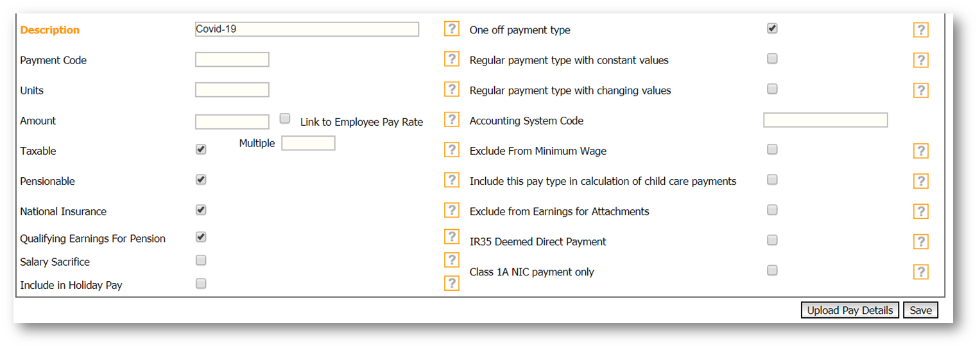Image resolution: width=980 pixels, height=346 pixels.
Task: Disable the One off payment type checkbox
Action: tap(772, 29)
